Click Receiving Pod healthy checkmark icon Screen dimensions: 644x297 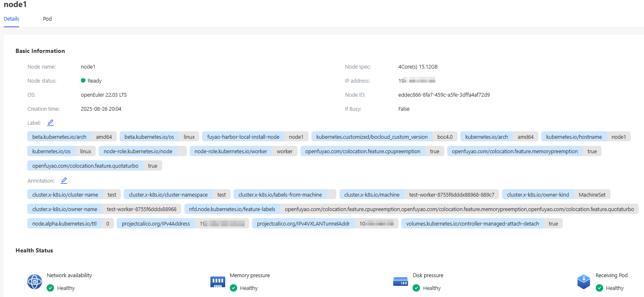pyautogui.click(x=599, y=288)
